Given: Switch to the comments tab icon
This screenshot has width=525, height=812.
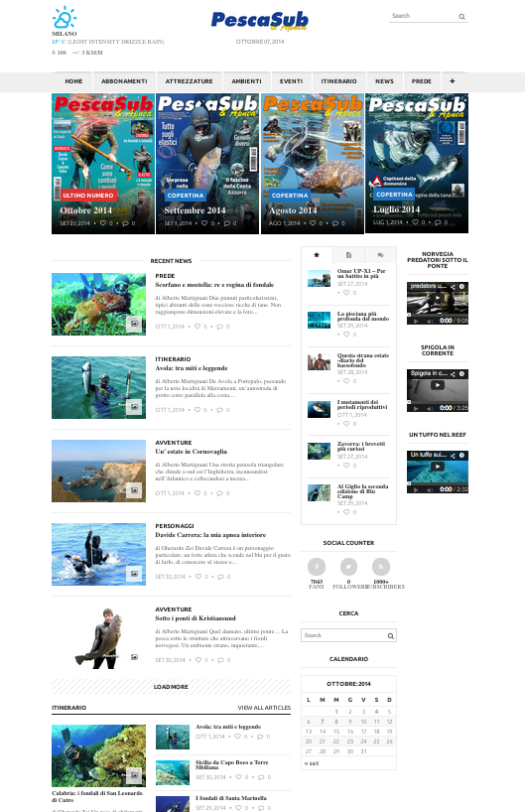Looking at the screenshot, I should [x=380, y=255].
